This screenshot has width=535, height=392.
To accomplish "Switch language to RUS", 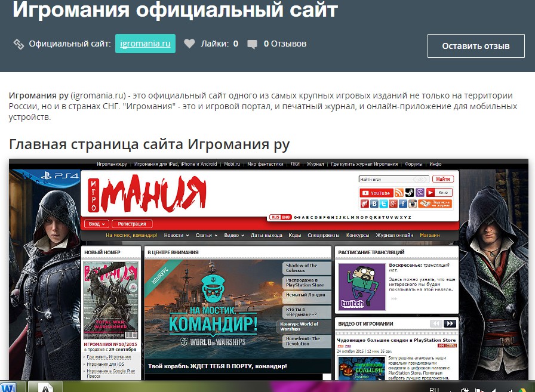I will coord(275,217).
